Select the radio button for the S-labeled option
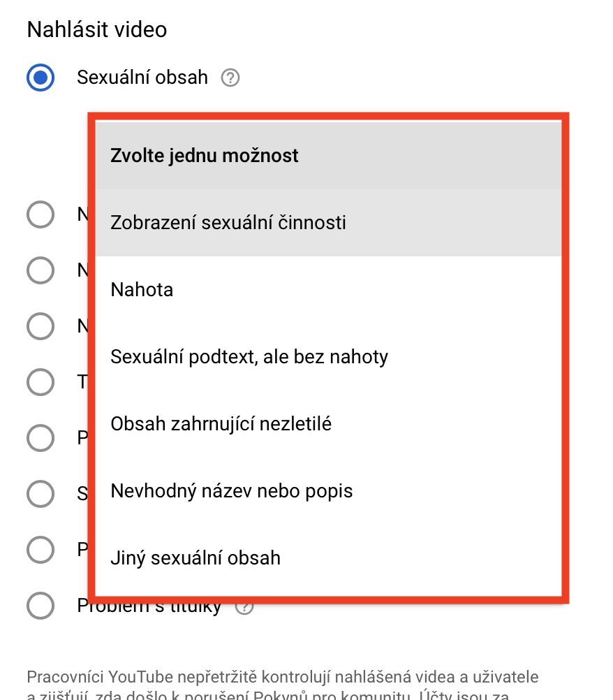Screen dimensions: 613x700 coord(40,493)
